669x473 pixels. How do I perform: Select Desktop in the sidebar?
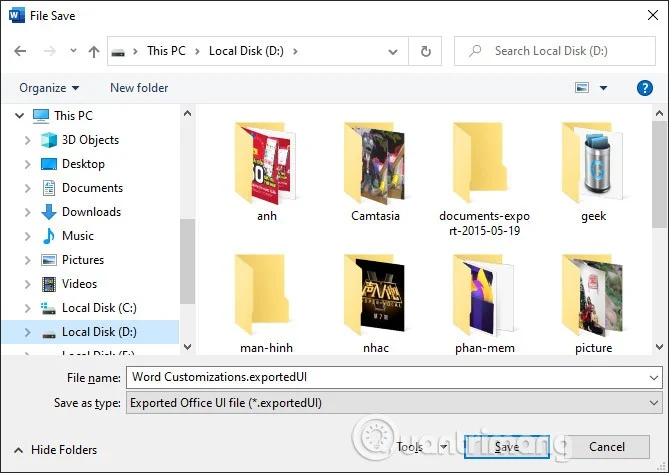click(x=83, y=164)
